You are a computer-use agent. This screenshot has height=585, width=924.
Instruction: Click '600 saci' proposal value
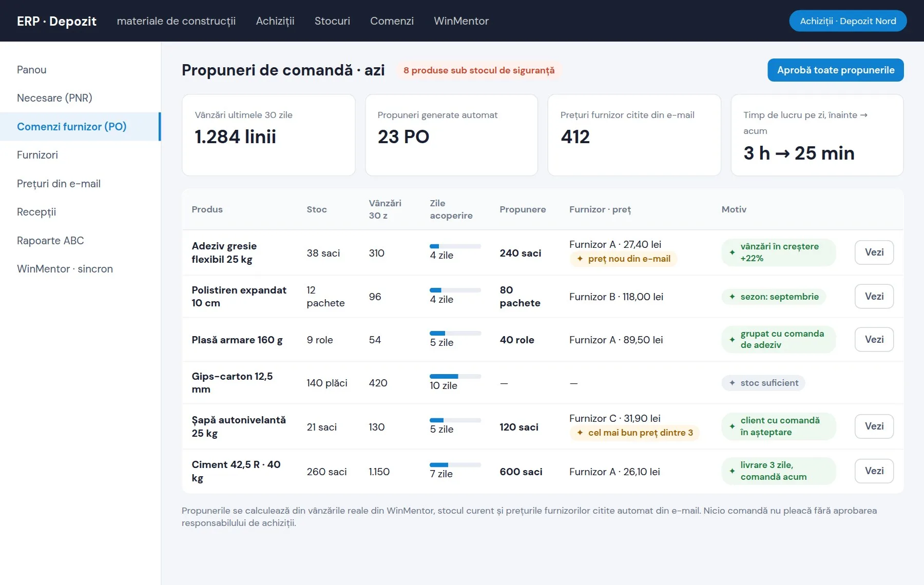point(521,472)
